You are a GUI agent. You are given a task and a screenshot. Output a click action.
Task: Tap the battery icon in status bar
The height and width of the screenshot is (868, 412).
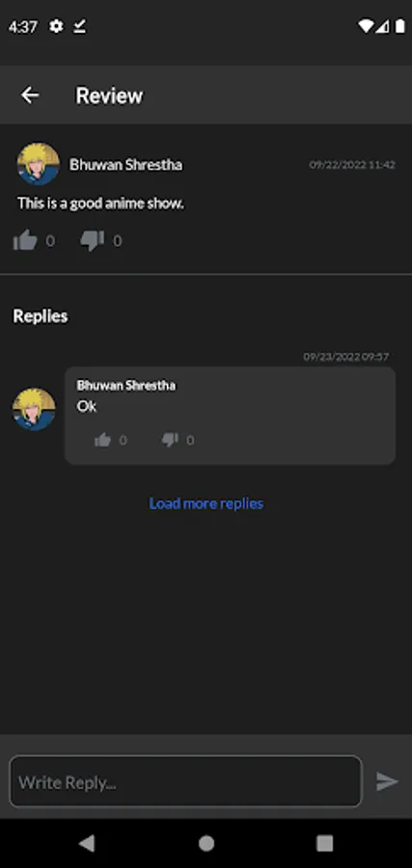coord(399,26)
